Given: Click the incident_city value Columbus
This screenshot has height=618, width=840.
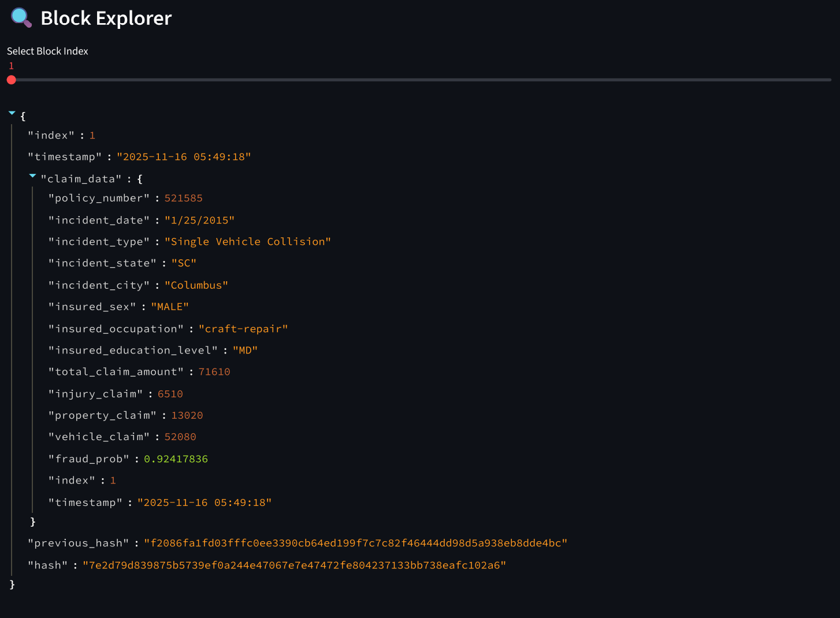Looking at the screenshot, I should pyautogui.click(x=196, y=285).
